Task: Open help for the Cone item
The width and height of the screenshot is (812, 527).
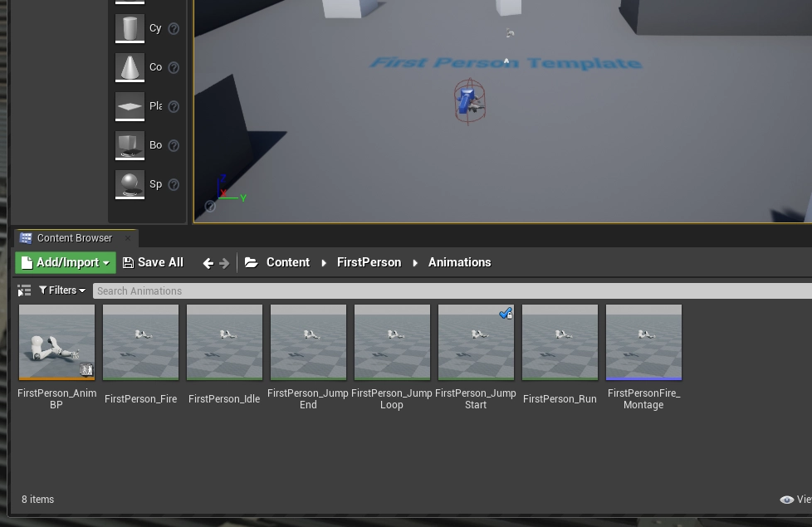Action: click(x=174, y=67)
